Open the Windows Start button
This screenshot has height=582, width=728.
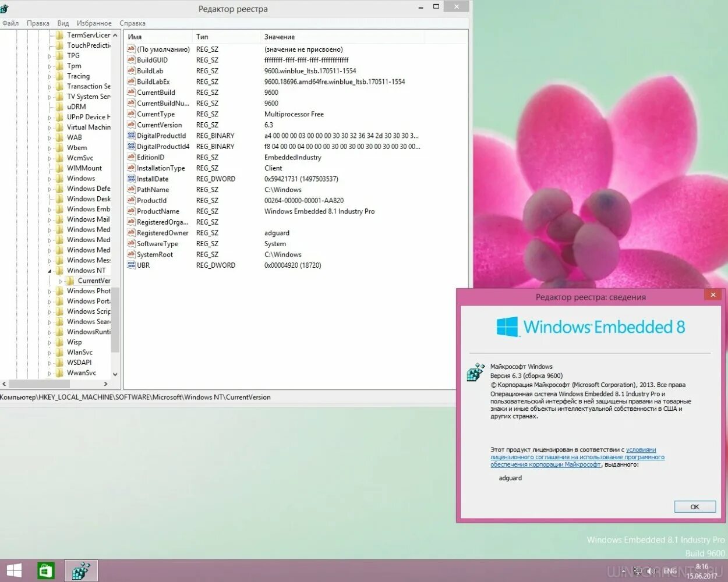point(14,570)
